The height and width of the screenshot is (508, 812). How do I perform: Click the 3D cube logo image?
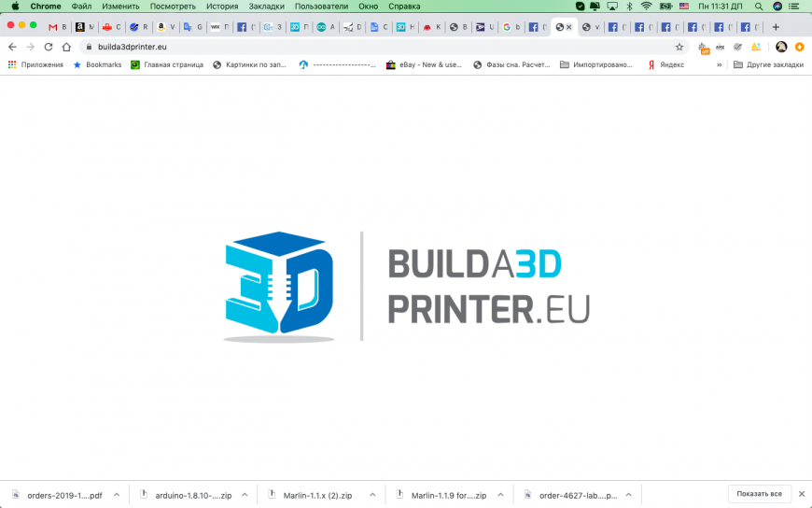coord(279,286)
